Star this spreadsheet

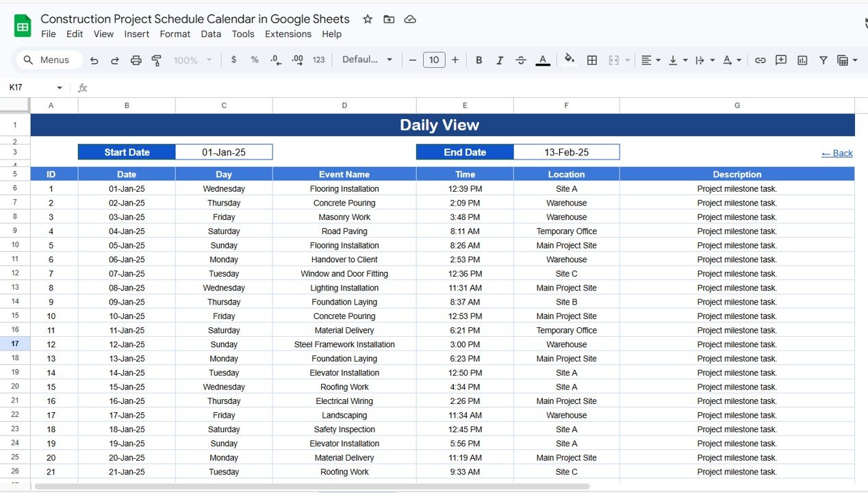point(367,19)
